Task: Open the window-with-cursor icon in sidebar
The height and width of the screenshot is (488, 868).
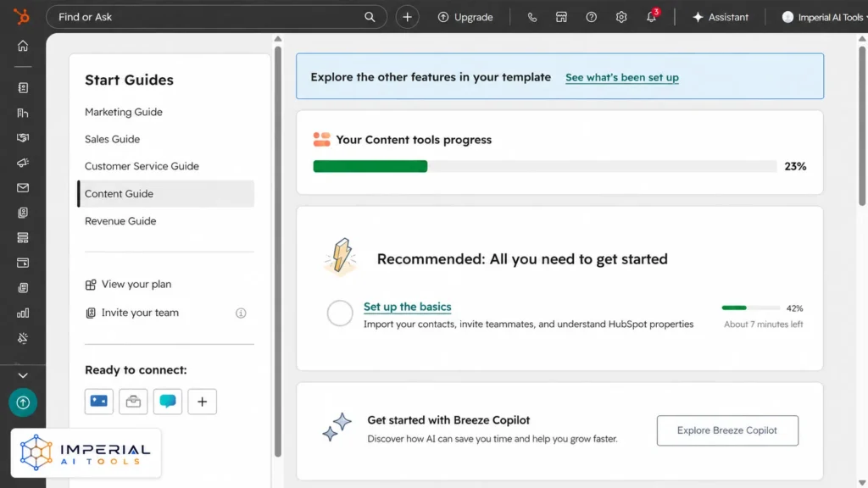Action: 23,263
